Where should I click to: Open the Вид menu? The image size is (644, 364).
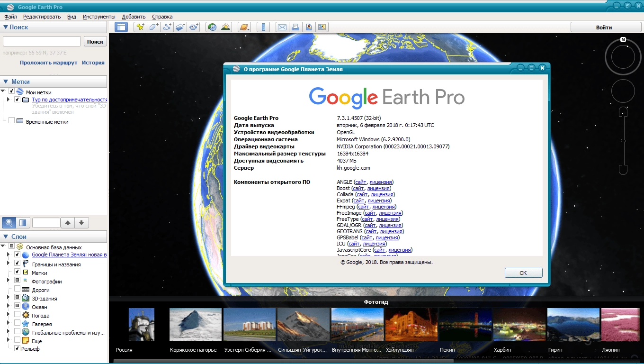72,17
